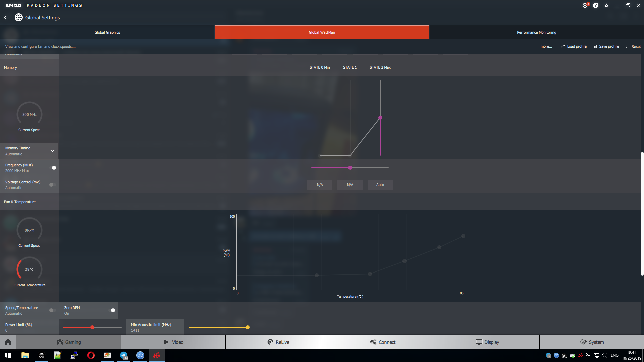The image size is (644, 362).
Task: Click the ENG language indicator
Action: pyautogui.click(x=614, y=355)
